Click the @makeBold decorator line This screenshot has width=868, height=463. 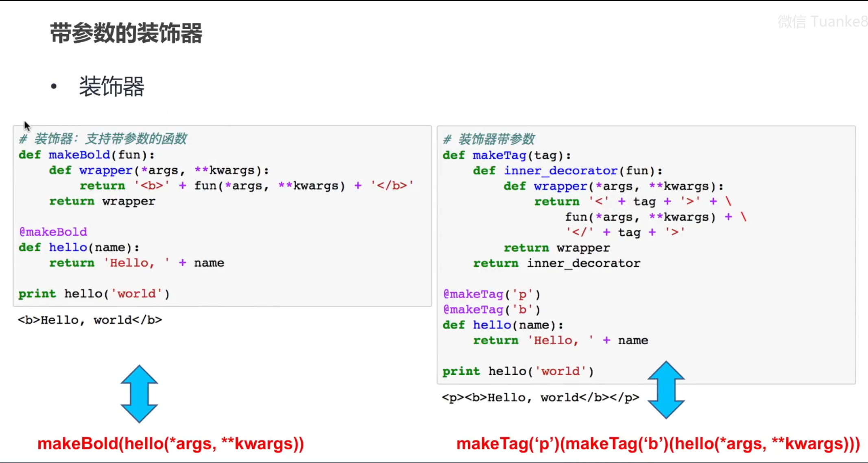[53, 232]
